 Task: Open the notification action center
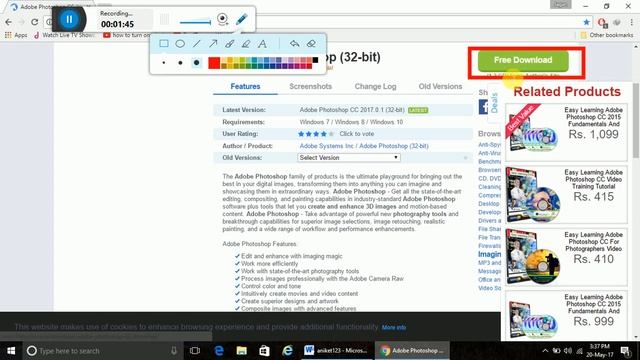tap(625, 351)
